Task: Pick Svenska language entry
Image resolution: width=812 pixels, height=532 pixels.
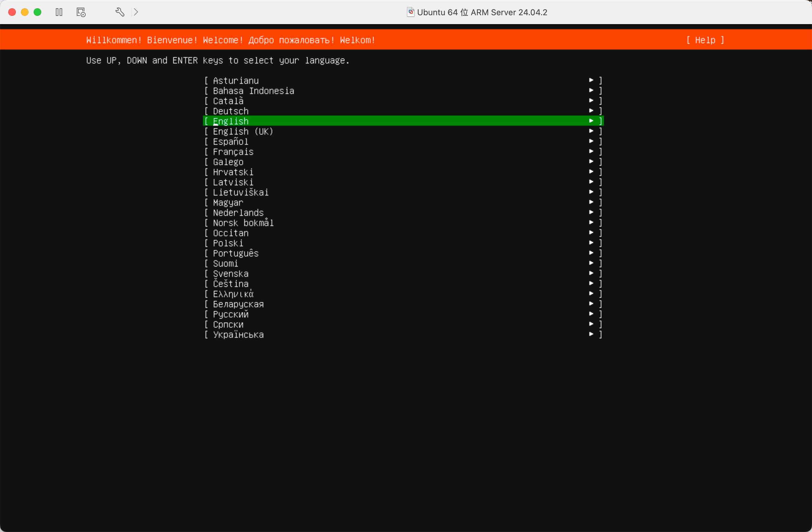Action: [x=403, y=274]
